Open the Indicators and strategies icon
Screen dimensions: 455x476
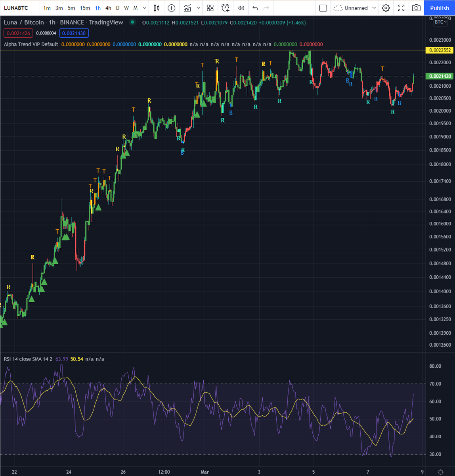(x=187, y=8)
